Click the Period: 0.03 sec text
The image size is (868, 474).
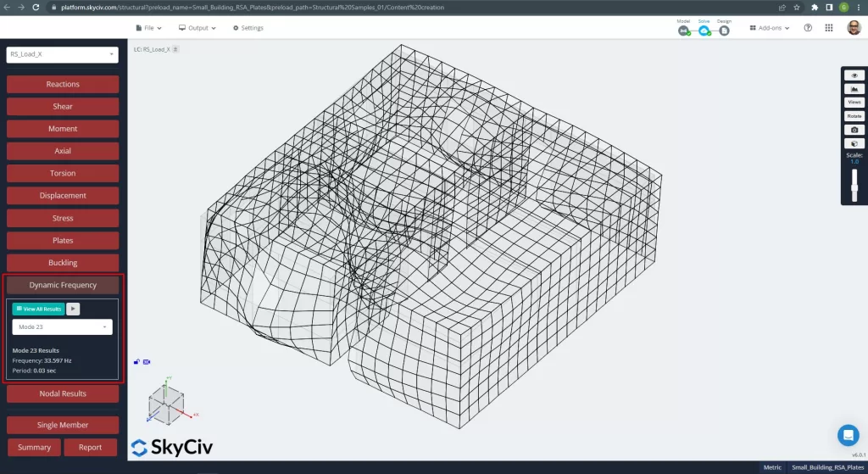(34, 371)
